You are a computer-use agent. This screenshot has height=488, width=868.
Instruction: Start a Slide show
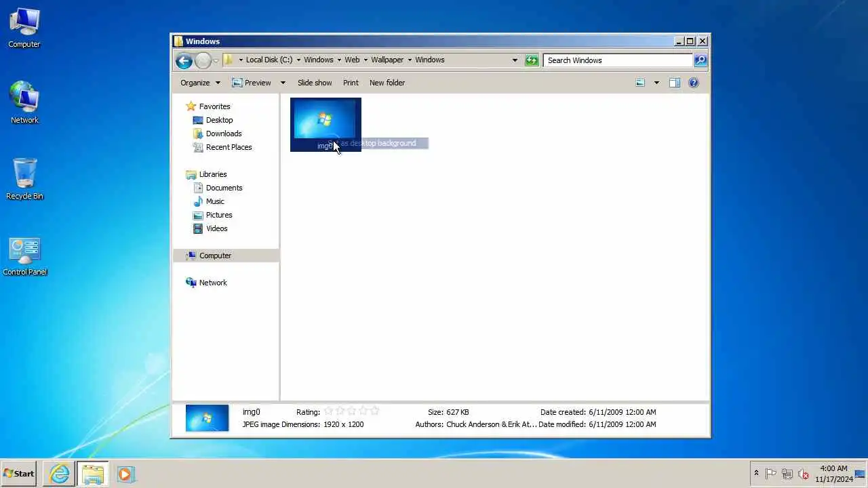[x=315, y=83]
